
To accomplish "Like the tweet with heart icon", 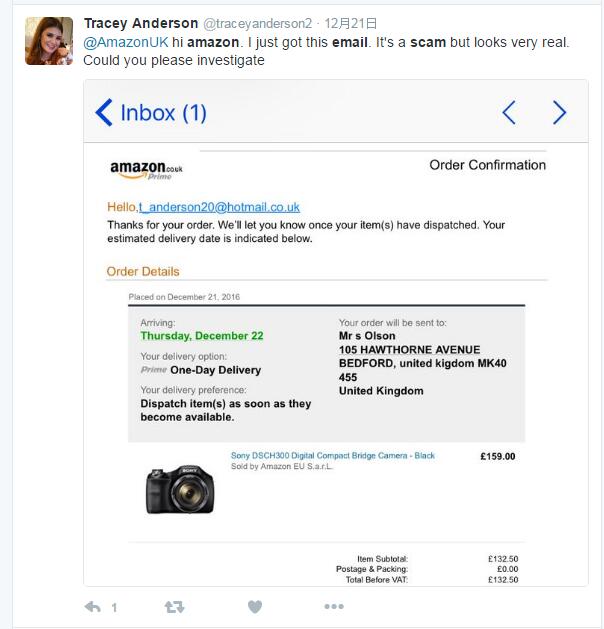I will 254,606.
